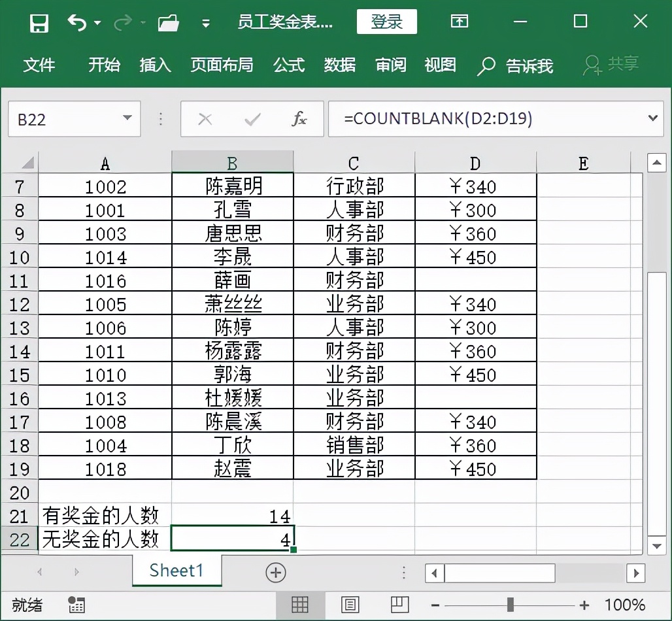This screenshot has height=621, width=672.
Task: Expand the Quick Access Toolbar customize menu
Action: (x=205, y=22)
